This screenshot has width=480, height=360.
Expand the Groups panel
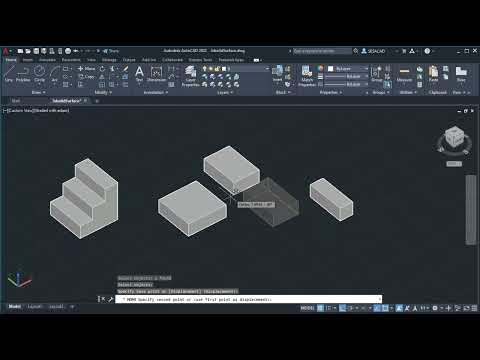381,92
